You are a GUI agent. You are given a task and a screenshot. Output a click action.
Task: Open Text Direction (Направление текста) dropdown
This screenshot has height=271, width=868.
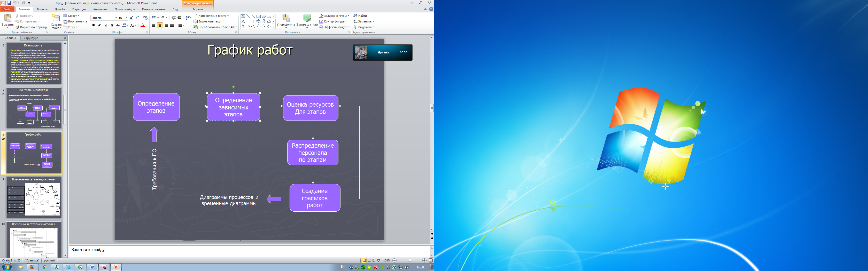point(211,16)
